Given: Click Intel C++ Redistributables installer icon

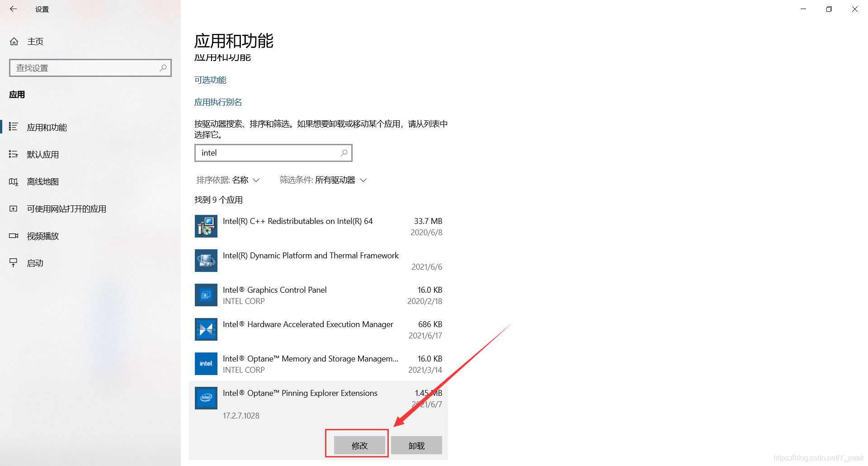Looking at the screenshot, I should (x=206, y=226).
